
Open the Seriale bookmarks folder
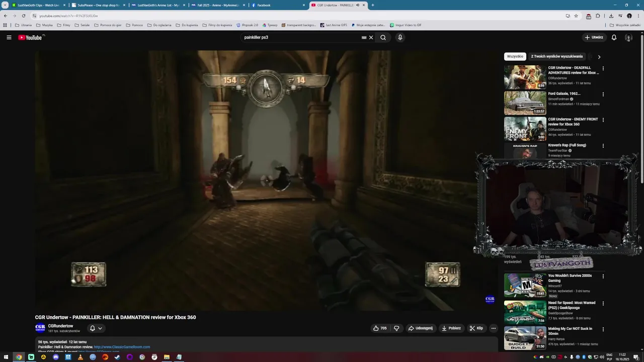click(82, 25)
